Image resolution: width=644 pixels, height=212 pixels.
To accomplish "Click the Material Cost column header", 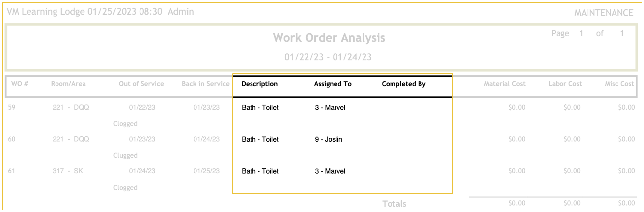I will pos(504,84).
